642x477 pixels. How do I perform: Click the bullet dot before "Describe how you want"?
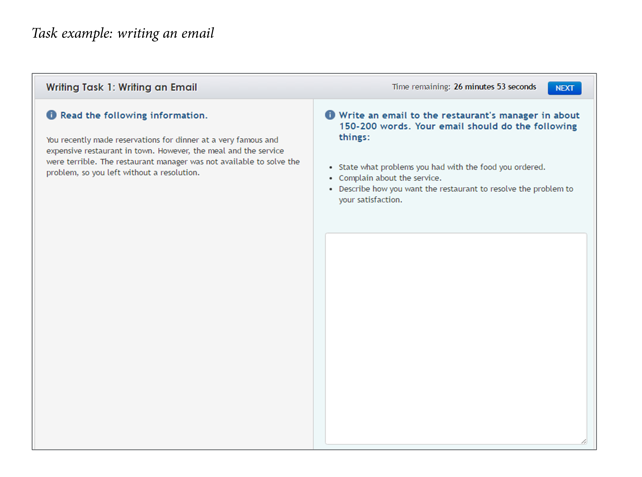(331, 188)
